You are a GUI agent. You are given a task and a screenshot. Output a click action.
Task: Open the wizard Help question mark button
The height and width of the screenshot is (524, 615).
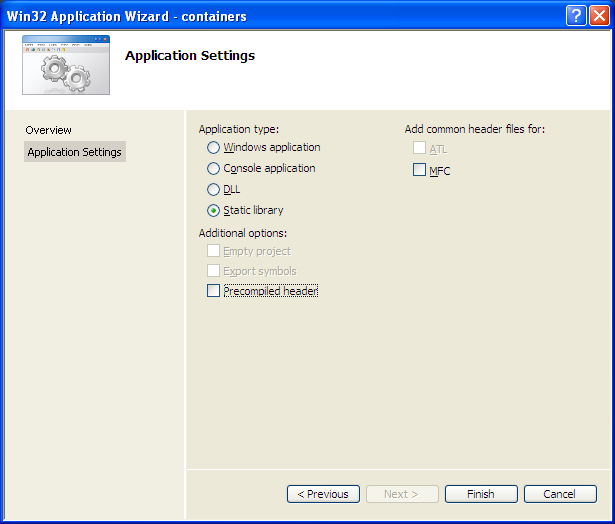click(x=576, y=16)
